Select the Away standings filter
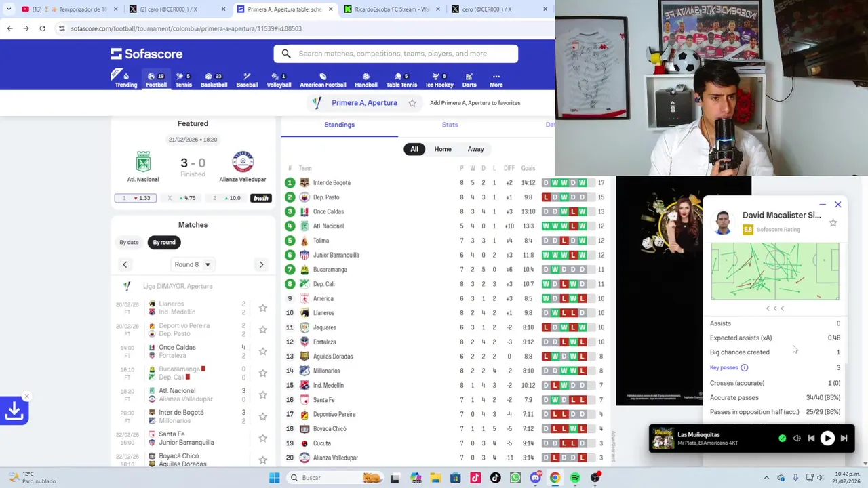 coord(476,149)
